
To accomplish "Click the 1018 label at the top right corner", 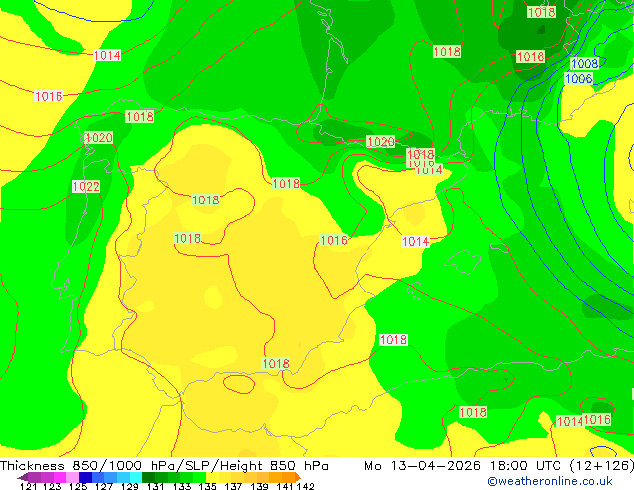I will pyautogui.click(x=541, y=12).
